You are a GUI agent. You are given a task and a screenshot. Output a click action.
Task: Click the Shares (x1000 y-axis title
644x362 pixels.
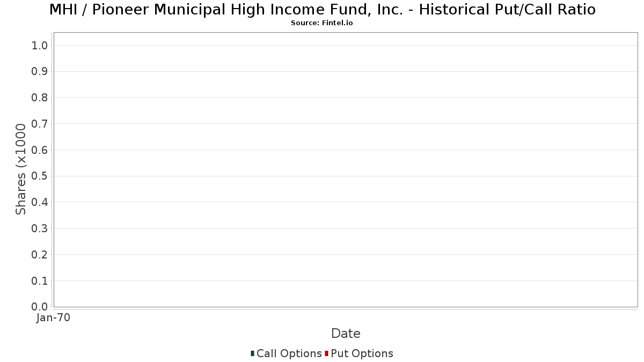point(21,169)
